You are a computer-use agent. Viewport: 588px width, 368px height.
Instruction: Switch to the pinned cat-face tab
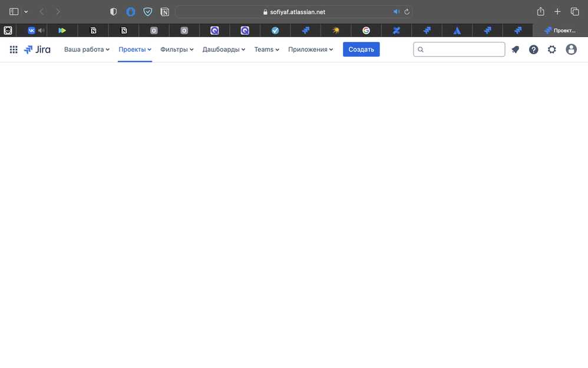[8, 31]
